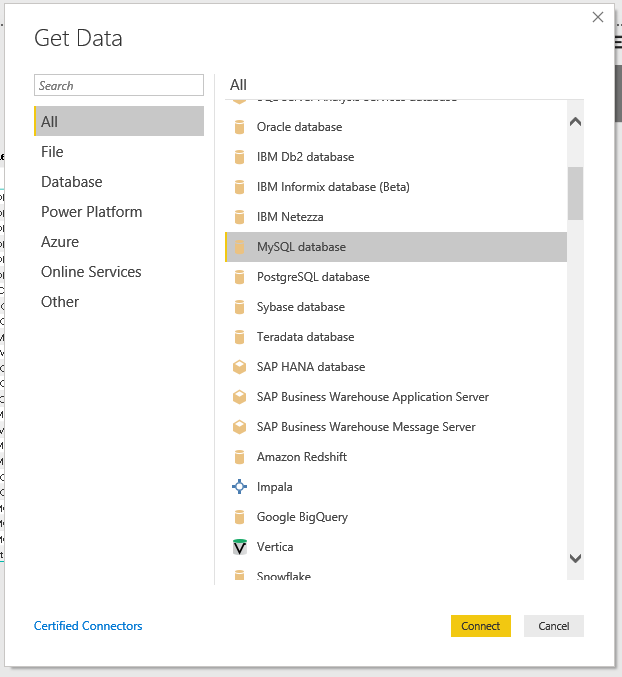Select Oracle database text
The image size is (622, 677).
[x=299, y=127]
